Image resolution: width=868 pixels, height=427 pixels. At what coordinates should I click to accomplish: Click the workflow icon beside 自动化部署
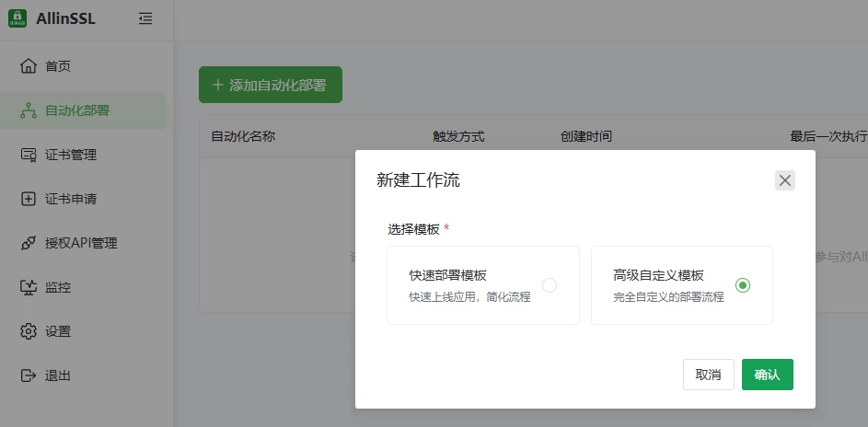(29, 110)
